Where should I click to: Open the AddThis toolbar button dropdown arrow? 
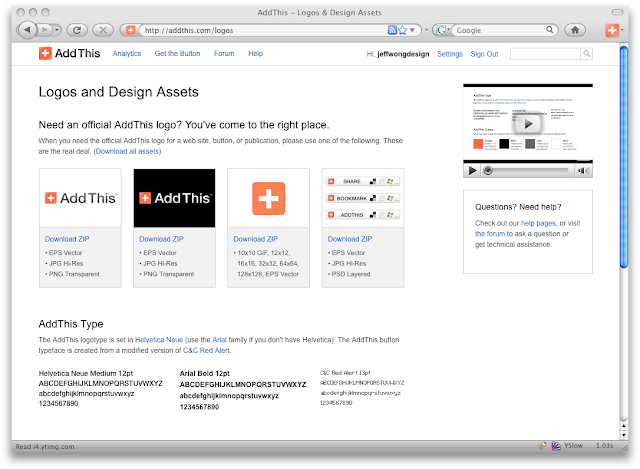tap(622, 30)
